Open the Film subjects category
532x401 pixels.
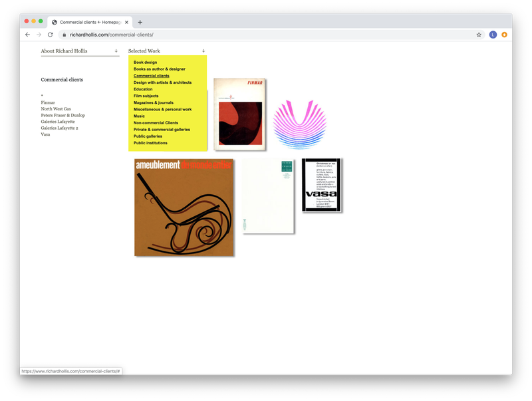coord(146,96)
